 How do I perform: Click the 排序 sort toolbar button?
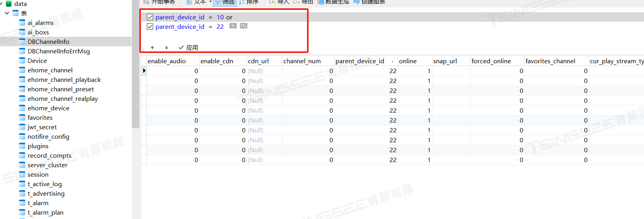[249, 2]
